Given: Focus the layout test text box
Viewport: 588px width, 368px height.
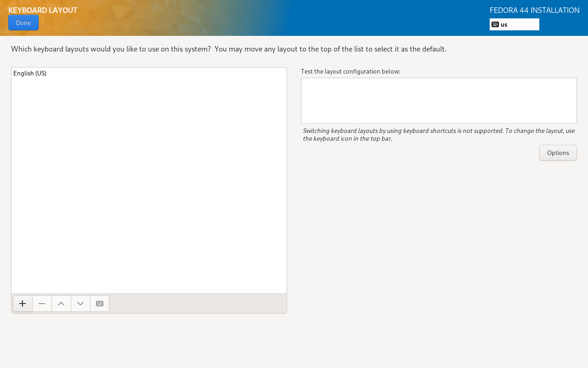Looking at the screenshot, I should pyautogui.click(x=439, y=101).
